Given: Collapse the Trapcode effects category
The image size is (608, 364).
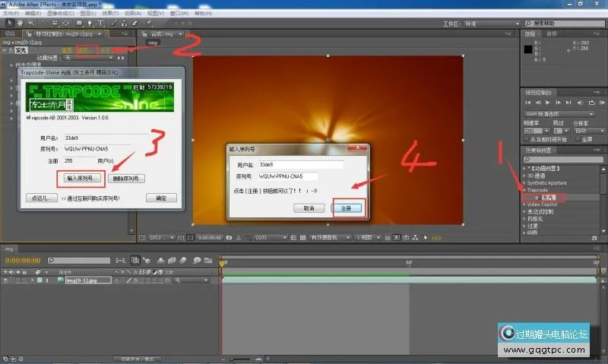Looking at the screenshot, I should (x=524, y=190).
